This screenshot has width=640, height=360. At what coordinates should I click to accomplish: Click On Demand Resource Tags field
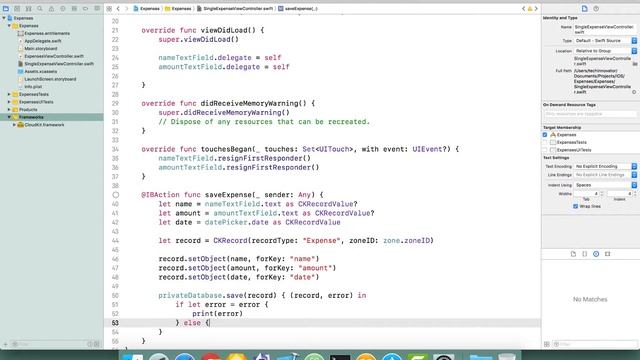tap(590, 114)
